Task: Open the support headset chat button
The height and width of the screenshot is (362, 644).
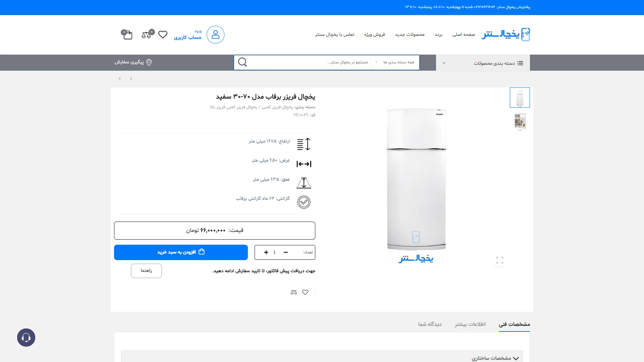Action: pyautogui.click(x=26, y=338)
